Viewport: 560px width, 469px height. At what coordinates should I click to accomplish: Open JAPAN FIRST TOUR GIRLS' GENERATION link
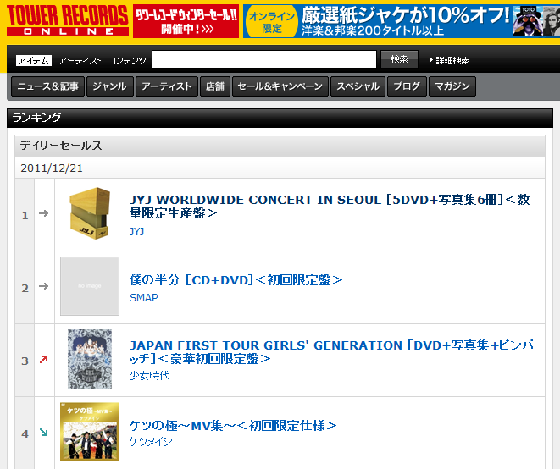(x=331, y=352)
